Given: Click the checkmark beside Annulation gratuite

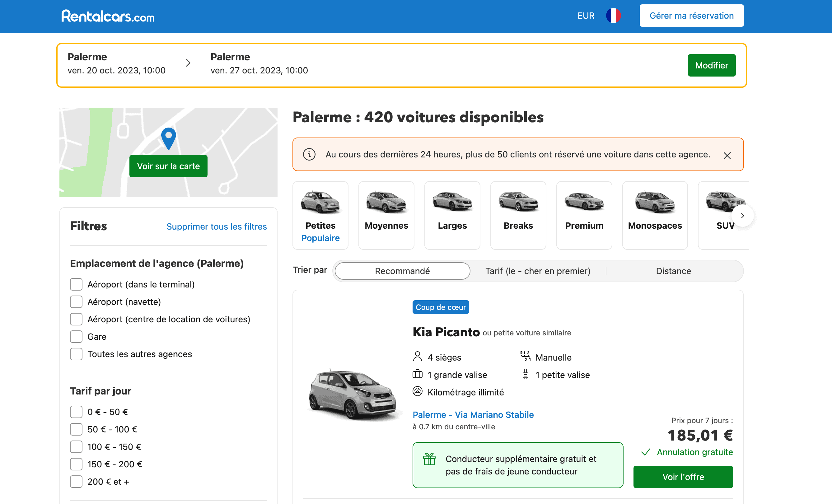Looking at the screenshot, I should (645, 452).
